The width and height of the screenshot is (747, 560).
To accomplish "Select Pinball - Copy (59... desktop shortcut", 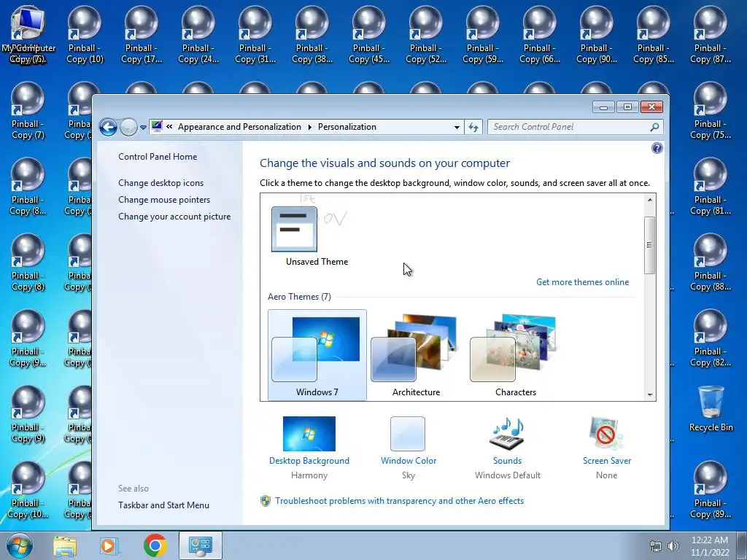I will [x=483, y=34].
